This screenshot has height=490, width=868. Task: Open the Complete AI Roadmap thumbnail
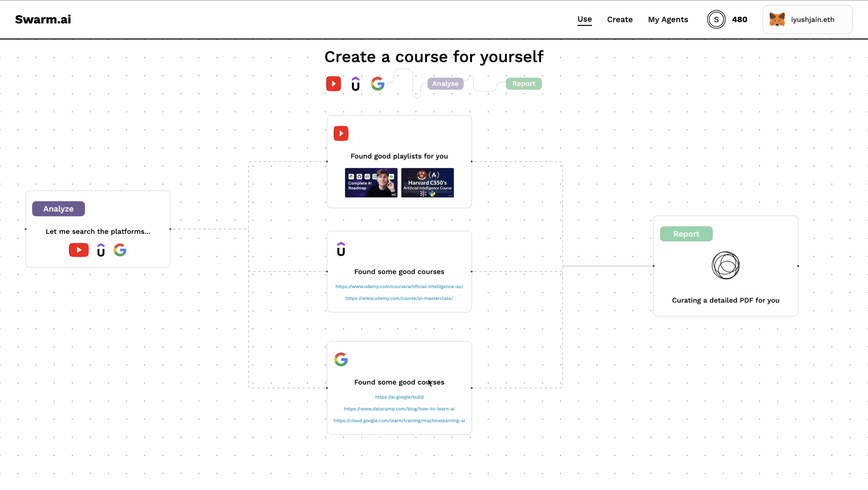pyautogui.click(x=371, y=183)
